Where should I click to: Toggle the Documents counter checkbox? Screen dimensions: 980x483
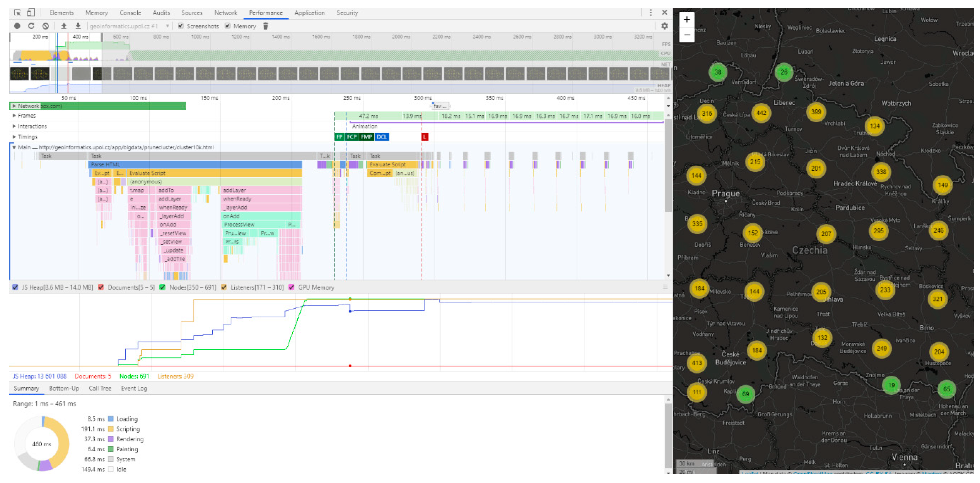click(x=101, y=288)
